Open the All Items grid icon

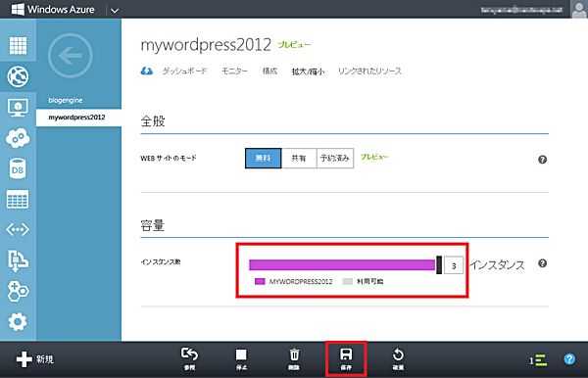coord(18,46)
